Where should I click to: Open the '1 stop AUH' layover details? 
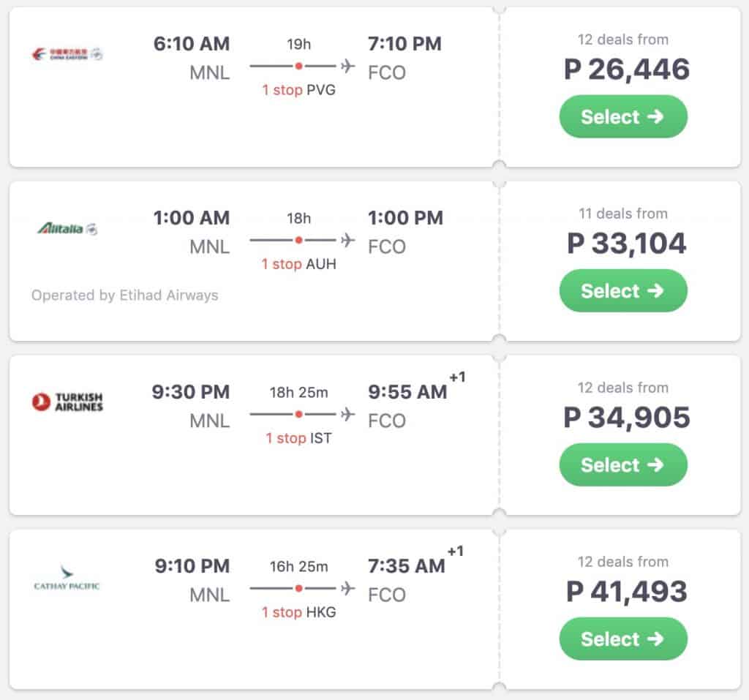(298, 264)
